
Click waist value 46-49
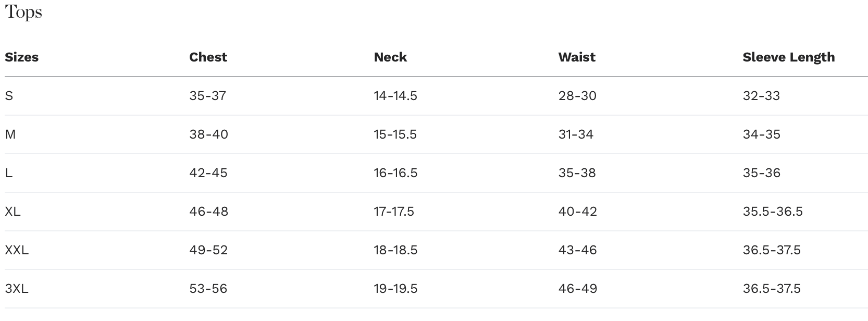[x=577, y=289]
